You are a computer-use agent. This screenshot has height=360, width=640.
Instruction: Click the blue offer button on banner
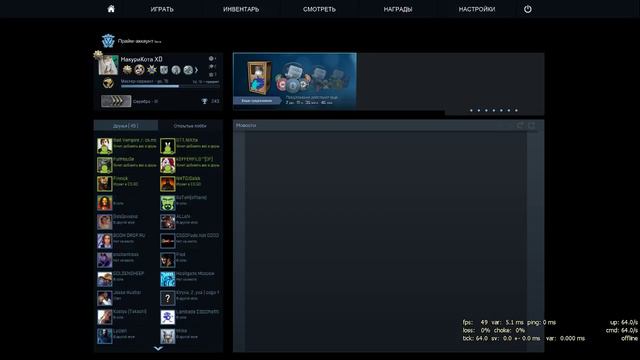[x=257, y=101]
